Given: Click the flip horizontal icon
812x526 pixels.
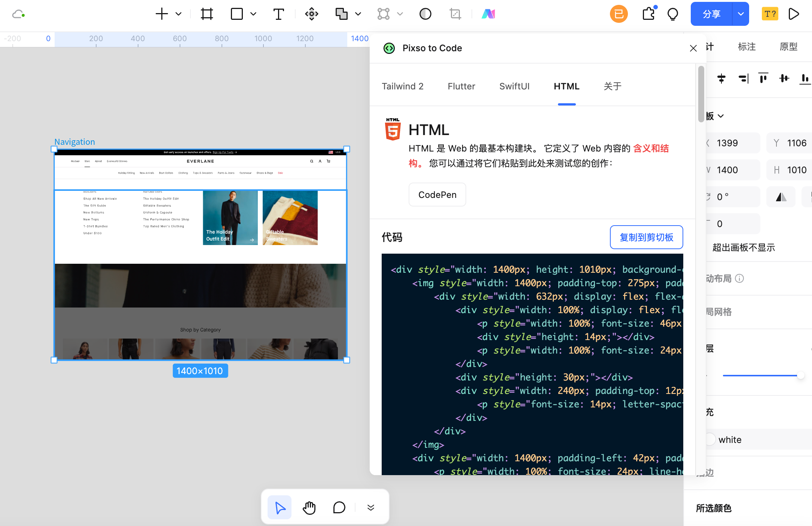Looking at the screenshot, I should point(781,197).
